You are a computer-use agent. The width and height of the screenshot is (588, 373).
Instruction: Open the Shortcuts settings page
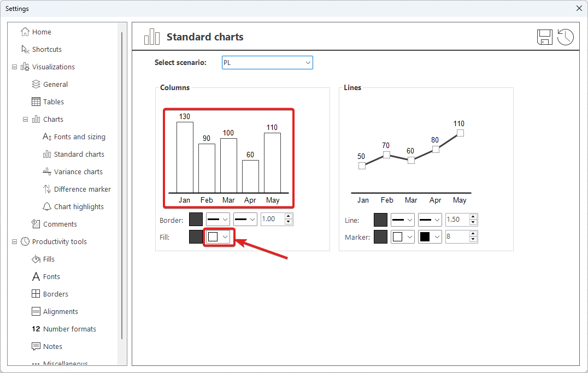[46, 49]
